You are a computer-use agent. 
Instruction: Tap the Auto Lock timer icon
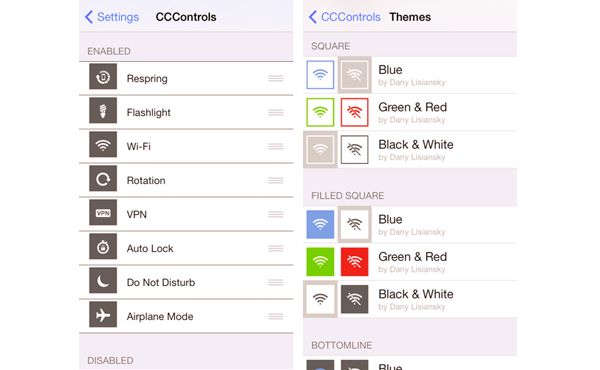point(103,247)
